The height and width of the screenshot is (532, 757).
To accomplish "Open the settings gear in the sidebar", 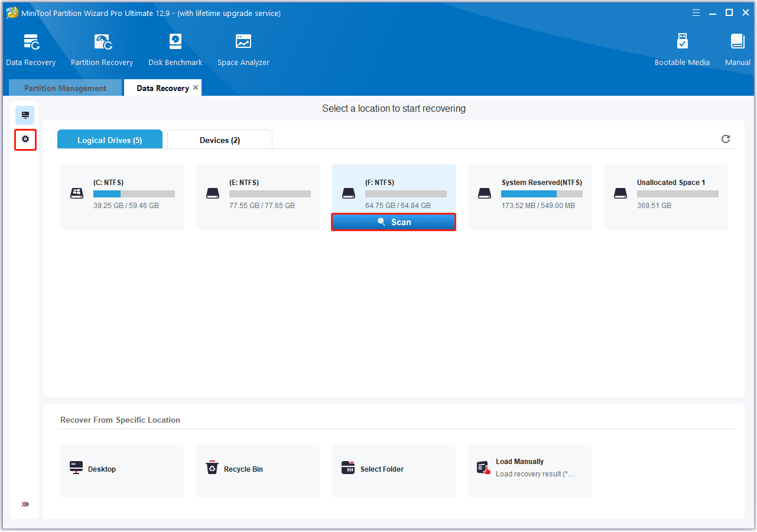I will [25, 139].
